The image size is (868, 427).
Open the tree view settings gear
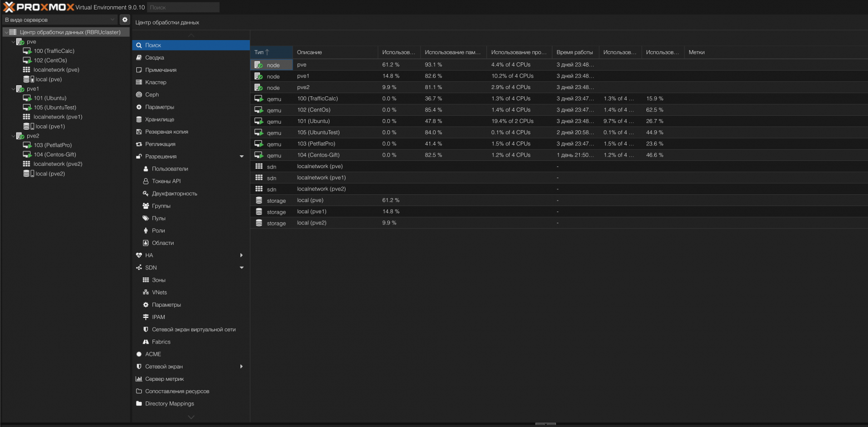point(125,20)
